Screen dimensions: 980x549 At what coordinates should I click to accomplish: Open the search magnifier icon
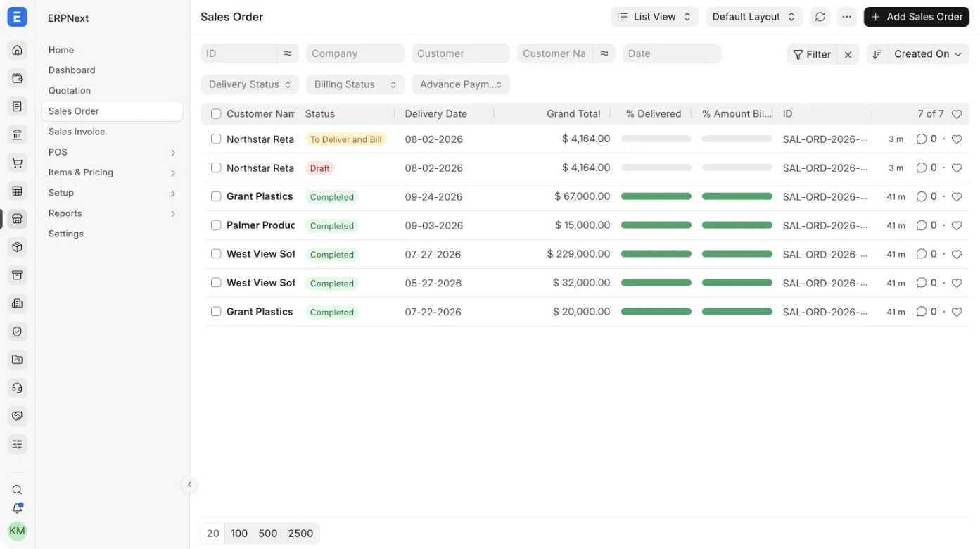click(18, 490)
